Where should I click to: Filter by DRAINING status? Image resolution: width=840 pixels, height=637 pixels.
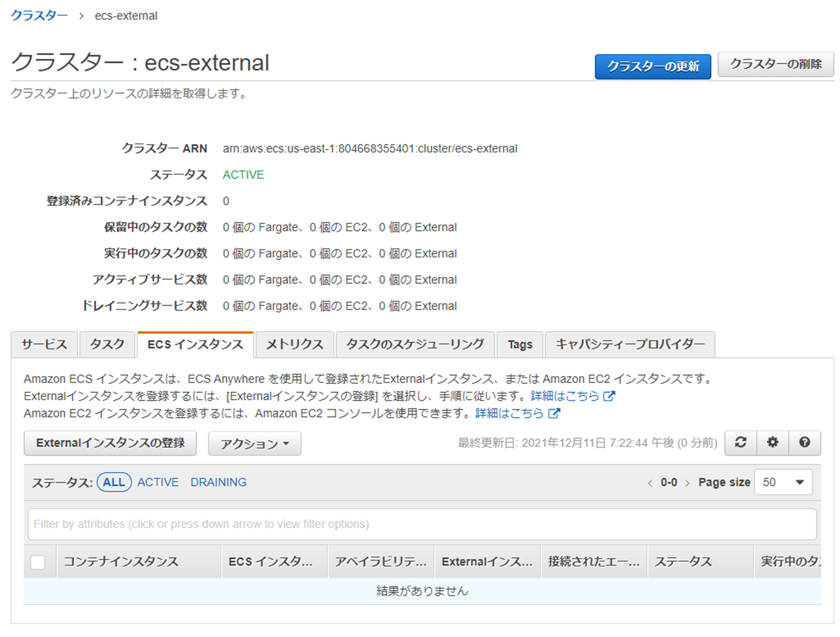point(218,482)
